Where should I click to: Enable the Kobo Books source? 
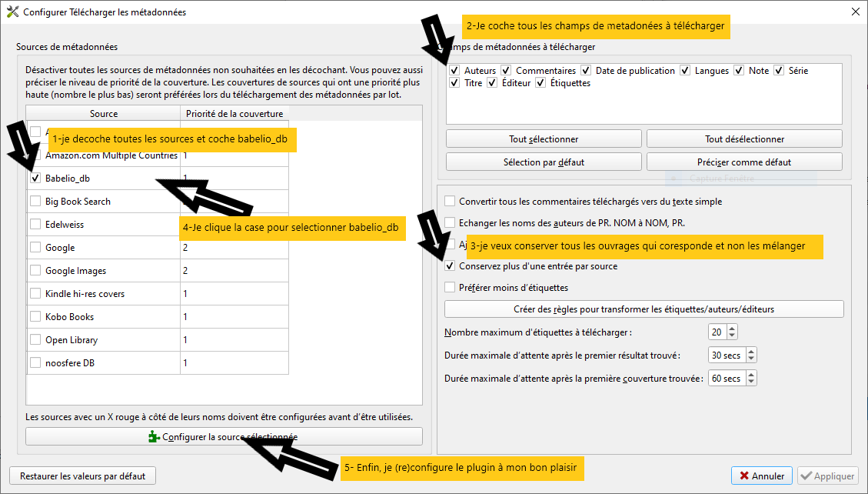tap(35, 317)
